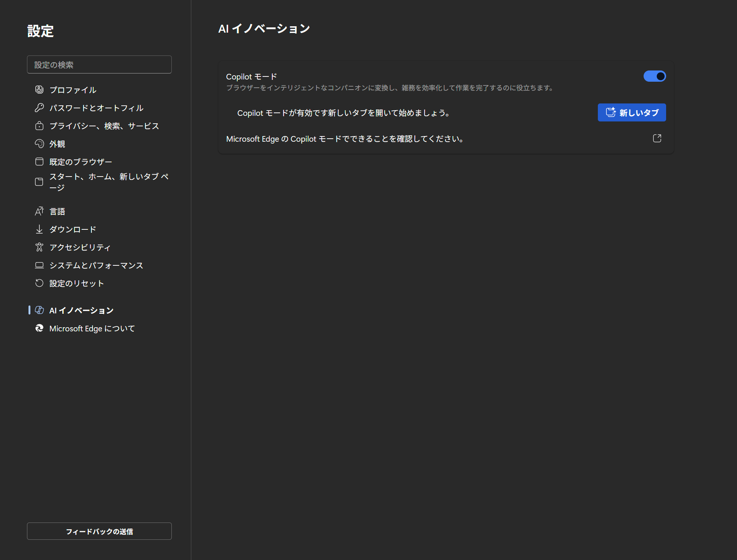Click the palette icon beside 外観
Viewport: 737px width, 560px height.
point(39,144)
